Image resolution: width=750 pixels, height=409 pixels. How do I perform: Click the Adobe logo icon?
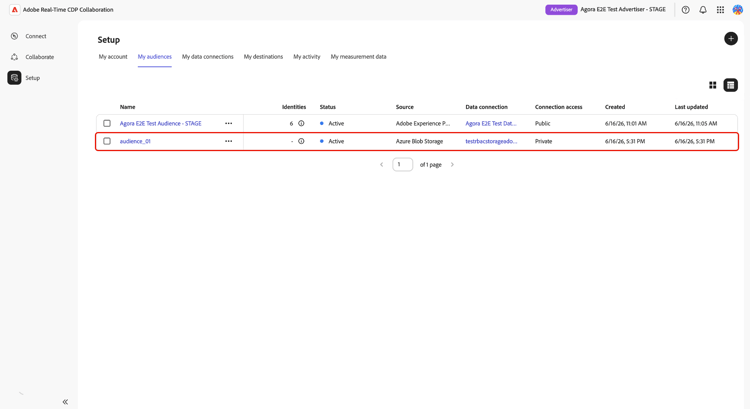coord(14,10)
